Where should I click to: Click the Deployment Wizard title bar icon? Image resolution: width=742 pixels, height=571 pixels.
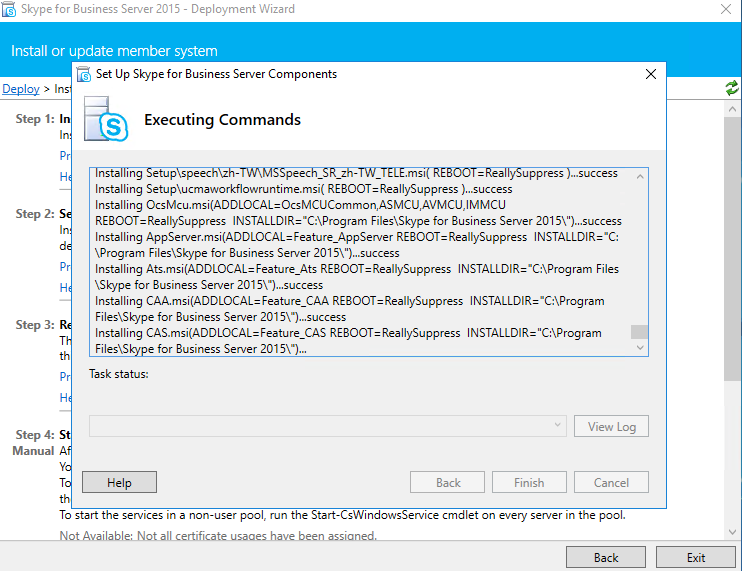click(10, 10)
